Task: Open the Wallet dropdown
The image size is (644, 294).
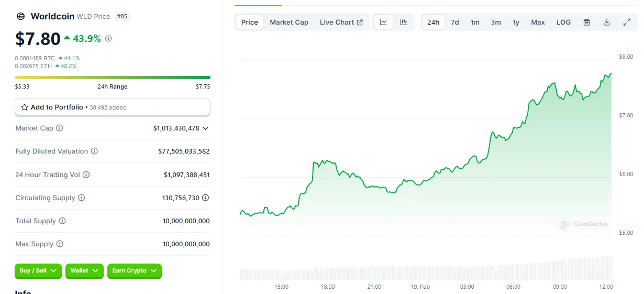Action: coord(84,270)
